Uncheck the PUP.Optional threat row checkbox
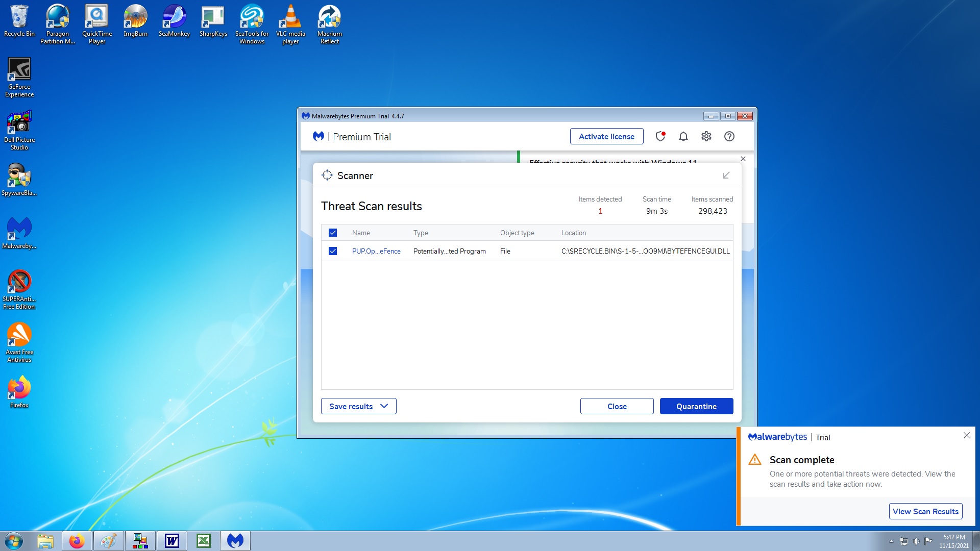This screenshot has height=551, width=980. point(333,251)
